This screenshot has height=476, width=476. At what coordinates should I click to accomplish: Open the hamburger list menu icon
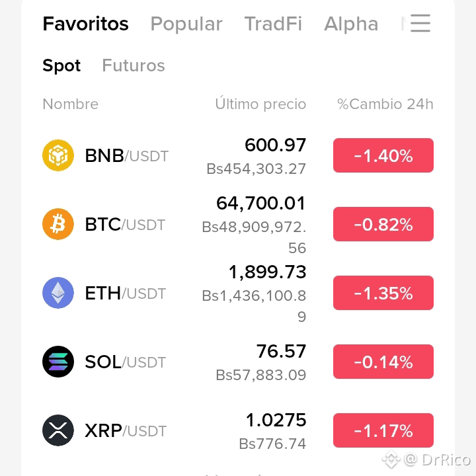pyautogui.click(x=420, y=23)
